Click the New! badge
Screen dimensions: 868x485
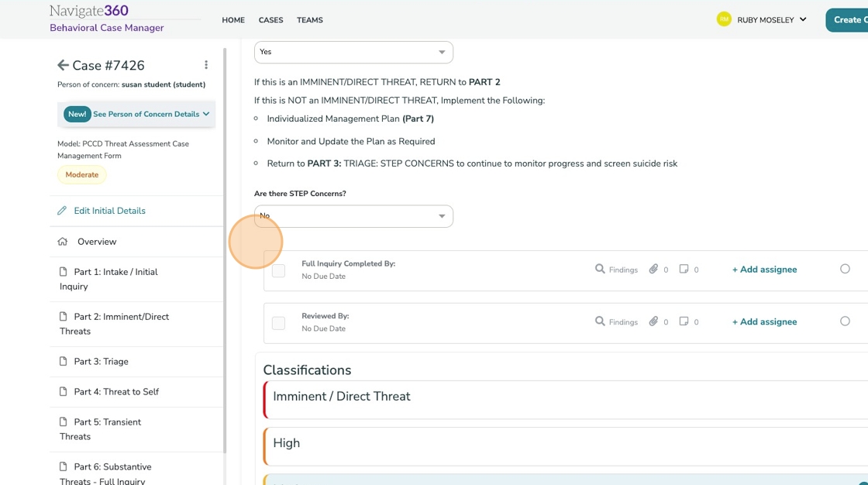click(x=77, y=114)
